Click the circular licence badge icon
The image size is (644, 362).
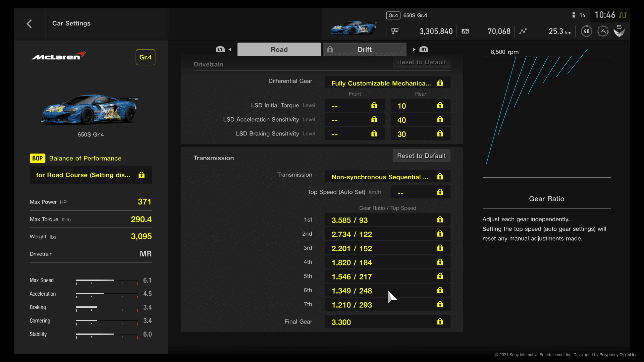click(603, 31)
